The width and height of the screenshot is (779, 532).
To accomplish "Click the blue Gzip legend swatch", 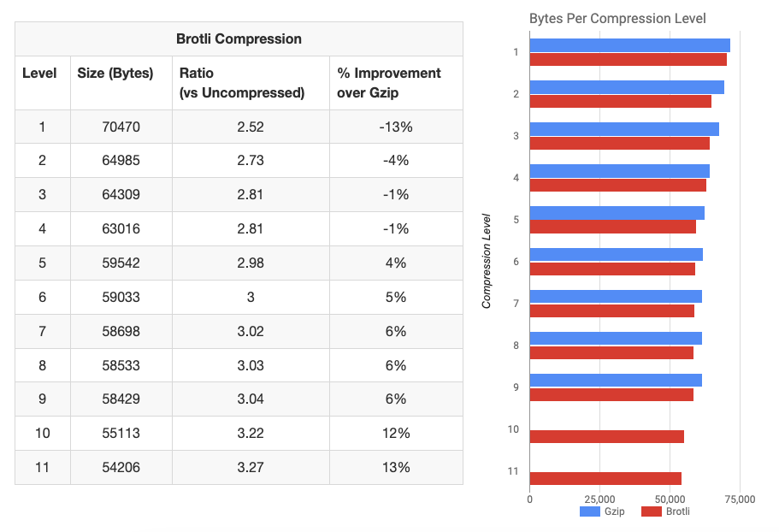I will point(591,511).
